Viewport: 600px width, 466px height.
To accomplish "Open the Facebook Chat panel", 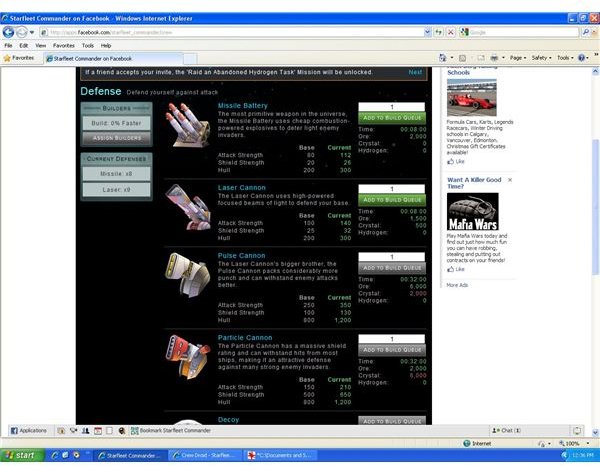I will (x=506, y=430).
